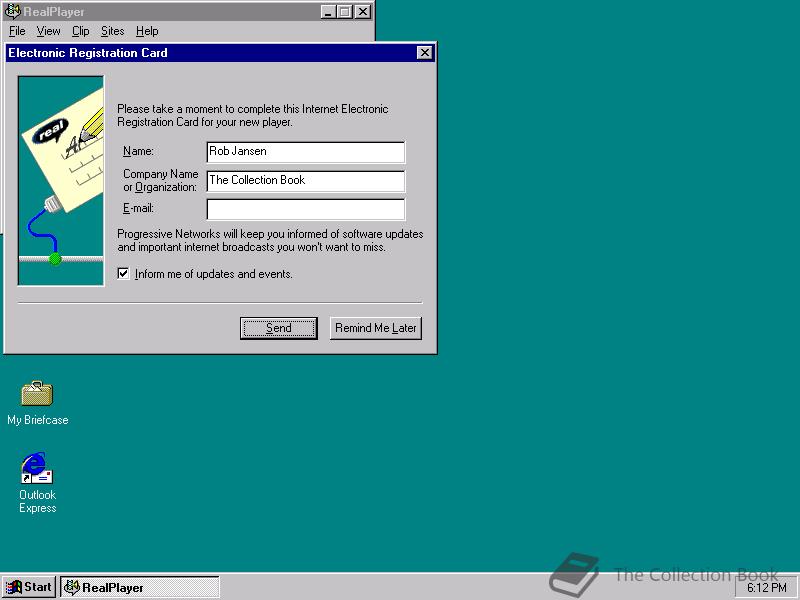Select the RealPlayer taskbar button
800x600 pixels.
tap(140, 587)
